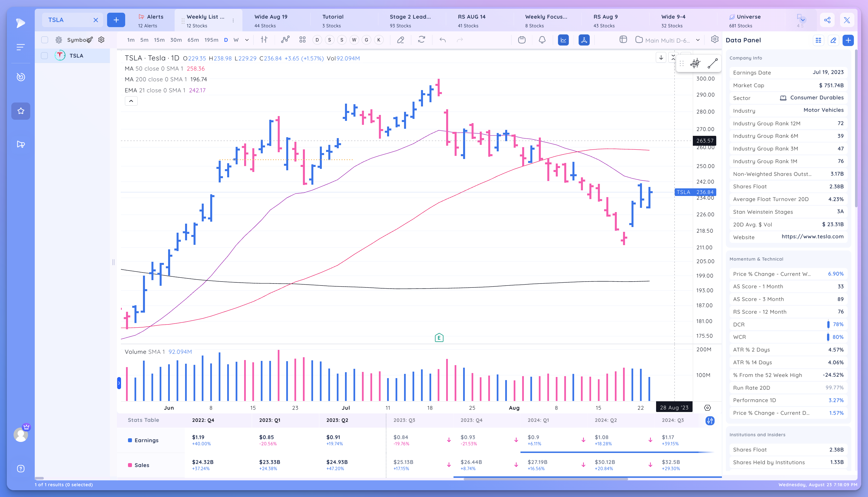Click the time axis target icon
Viewport: 868px width, 497px height.
point(708,407)
